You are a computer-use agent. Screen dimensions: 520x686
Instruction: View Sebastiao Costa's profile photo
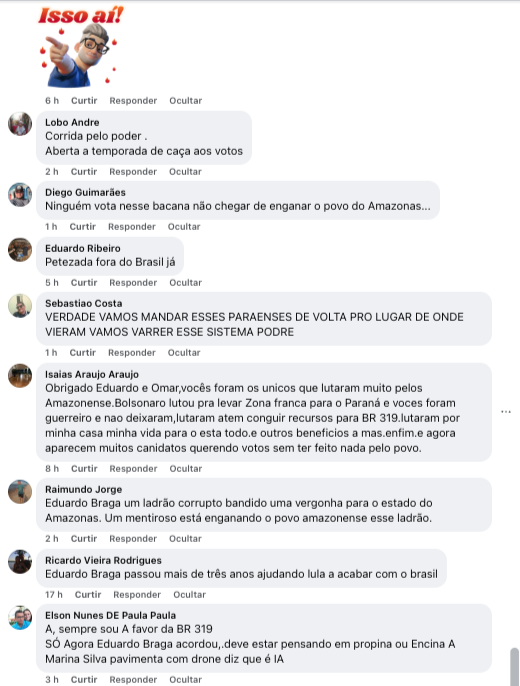[20, 305]
